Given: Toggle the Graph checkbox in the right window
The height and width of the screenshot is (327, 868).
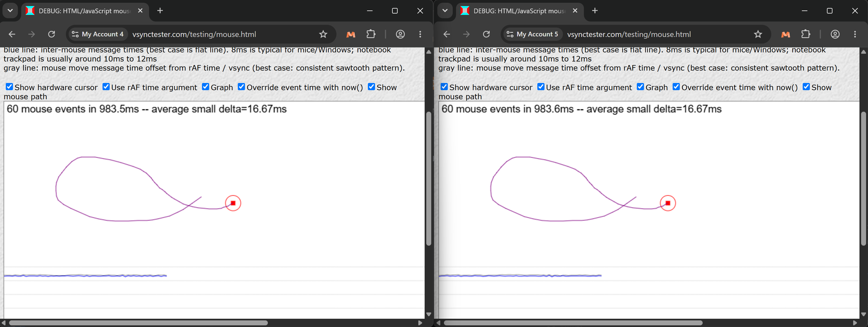Looking at the screenshot, I should pyautogui.click(x=640, y=87).
